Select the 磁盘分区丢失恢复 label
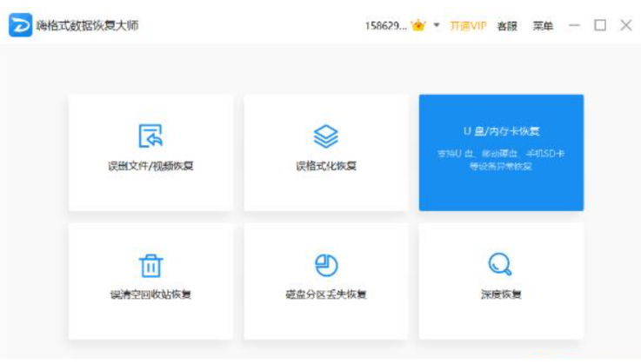Viewport: 641px width, 364px height. pyautogui.click(x=325, y=295)
